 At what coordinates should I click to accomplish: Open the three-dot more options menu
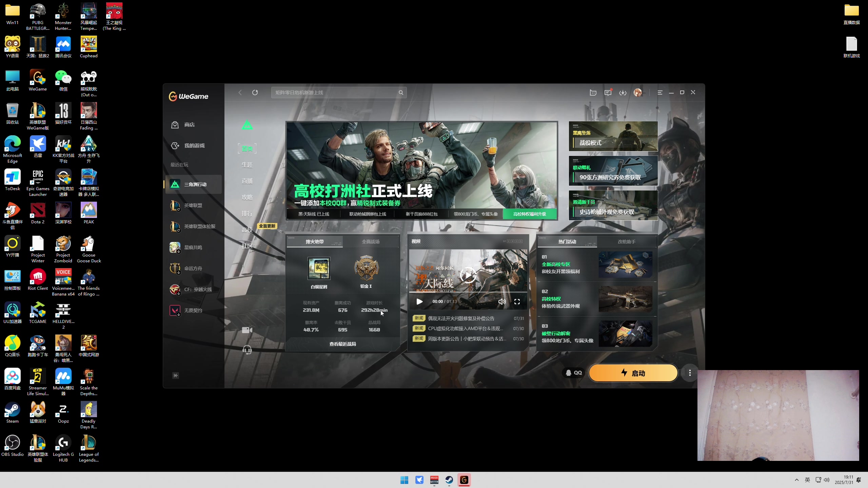pyautogui.click(x=690, y=373)
